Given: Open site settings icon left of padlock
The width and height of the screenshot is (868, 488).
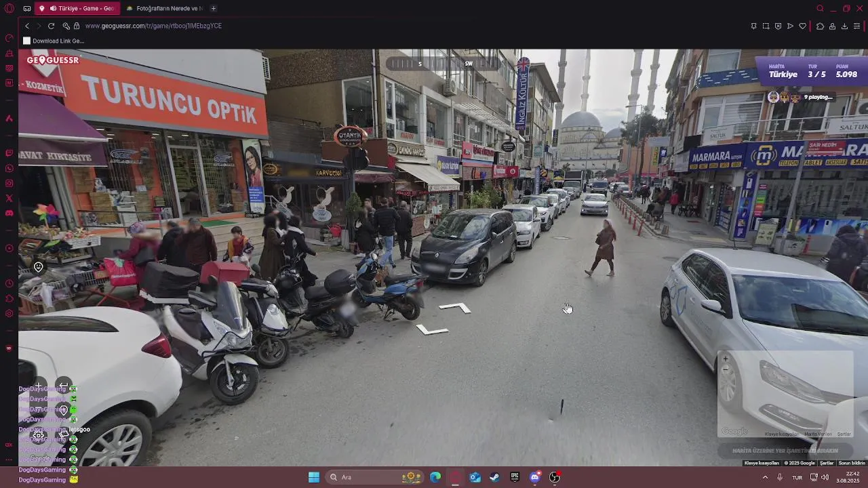Looking at the screenshot, I should 66,26.
